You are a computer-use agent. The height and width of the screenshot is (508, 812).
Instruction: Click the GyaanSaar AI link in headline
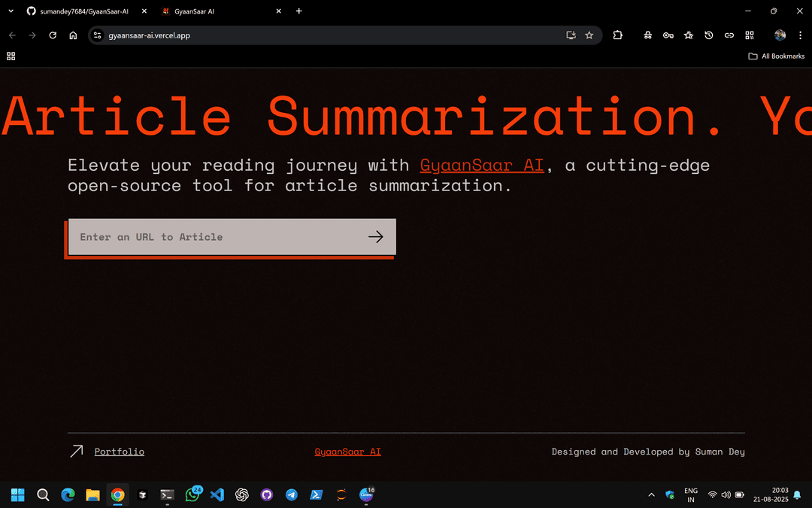tap(481, 165)
